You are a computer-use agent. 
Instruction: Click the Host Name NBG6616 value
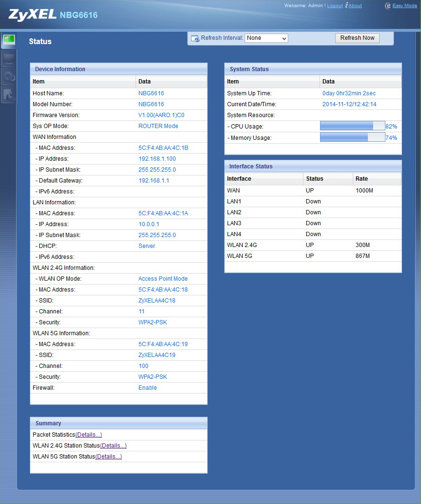tap(151, 93)
